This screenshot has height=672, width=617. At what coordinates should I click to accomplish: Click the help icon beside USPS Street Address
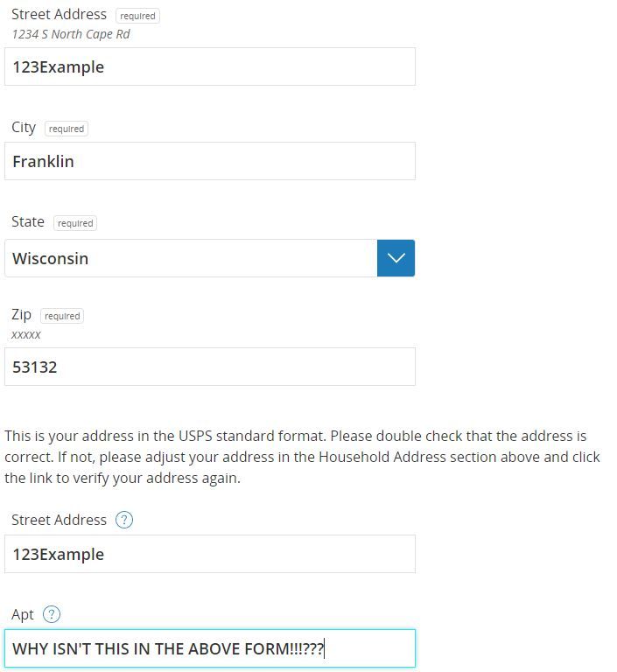(124, 520)
